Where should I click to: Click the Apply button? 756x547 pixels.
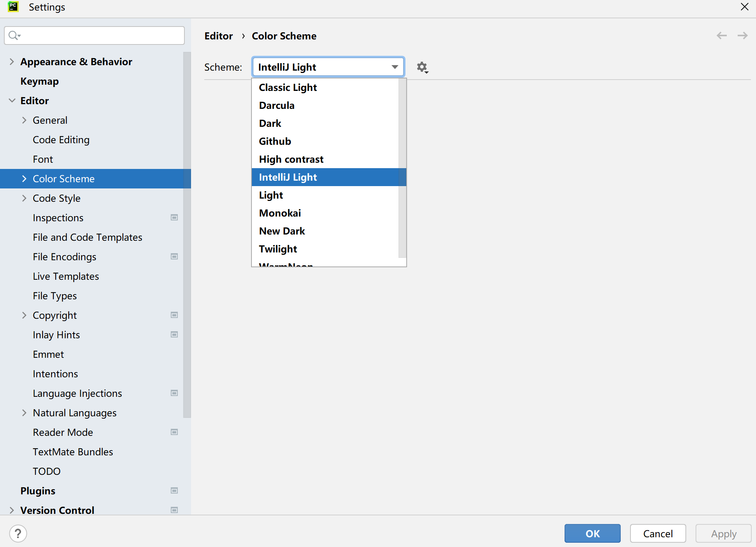pos(723,533)
